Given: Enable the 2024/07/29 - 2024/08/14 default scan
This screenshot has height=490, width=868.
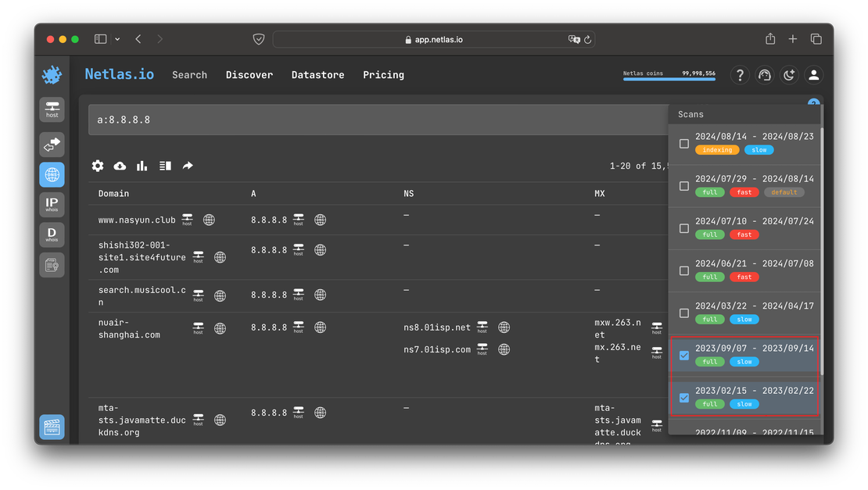Looking at the screenshot, I should pyautogui.click(x=684, y=186).
